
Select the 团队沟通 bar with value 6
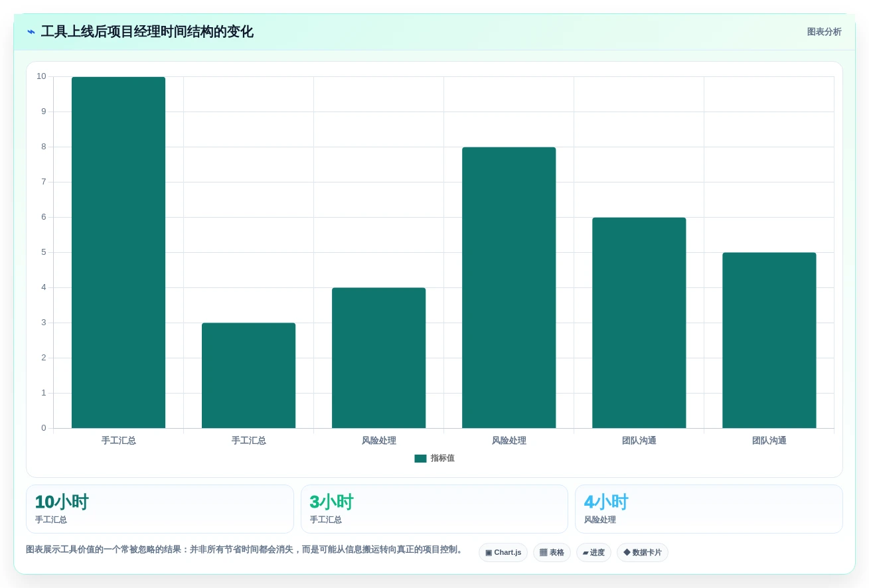pos(639,323)
